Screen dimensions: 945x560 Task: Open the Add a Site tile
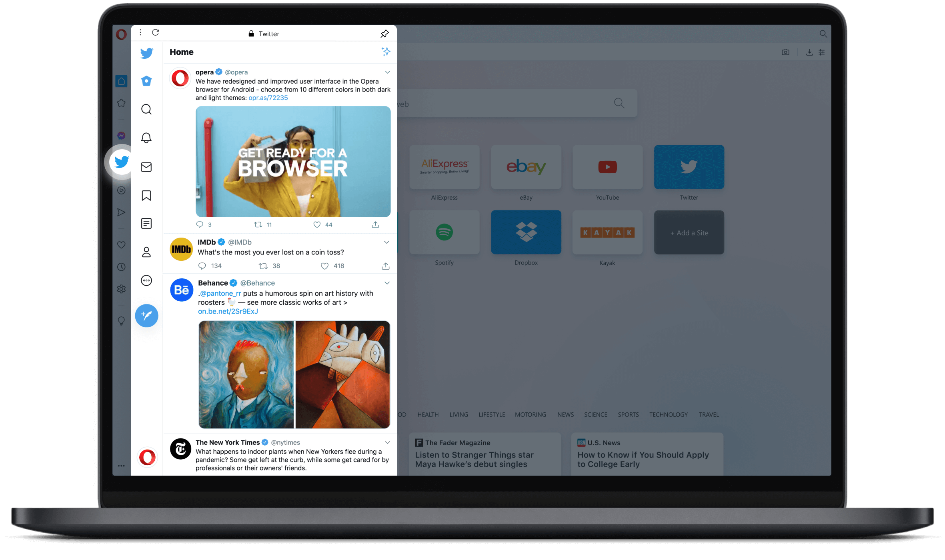689,233
